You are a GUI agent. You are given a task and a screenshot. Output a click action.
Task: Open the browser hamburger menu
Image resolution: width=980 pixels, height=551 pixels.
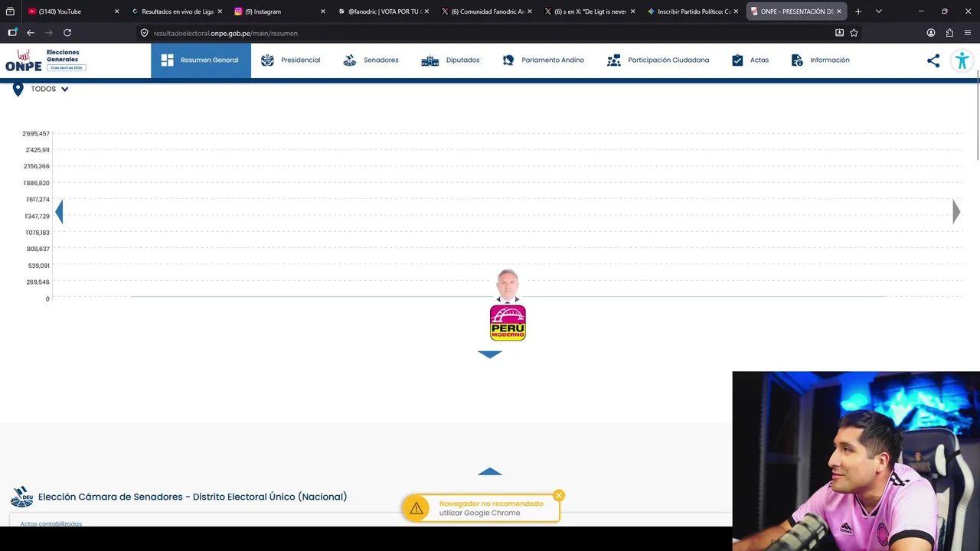pyautogui.click(x=968, y=33)
